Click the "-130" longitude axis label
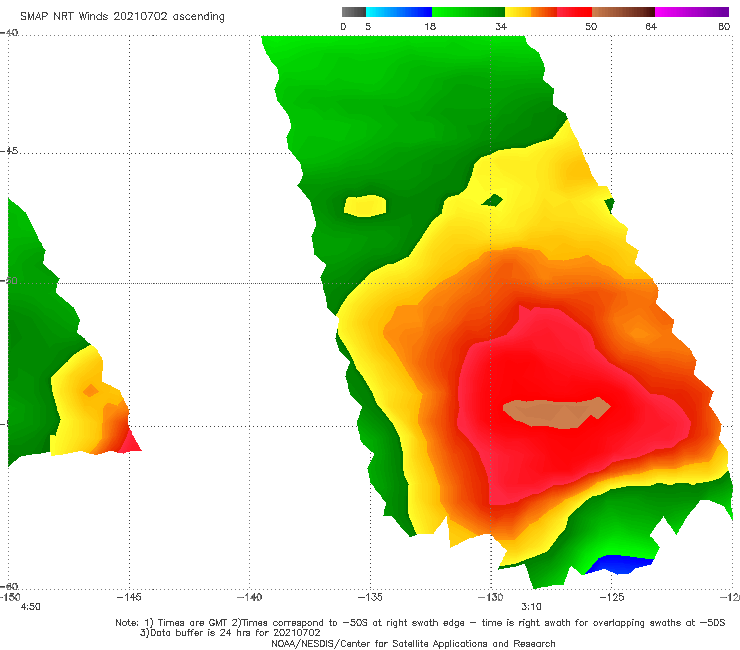 click(490, 597)
